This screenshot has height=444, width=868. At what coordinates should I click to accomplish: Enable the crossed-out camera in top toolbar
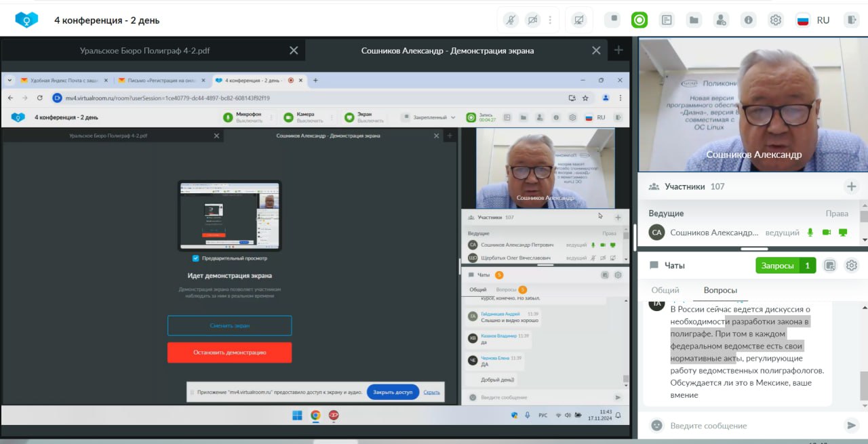tap(532, 20)
